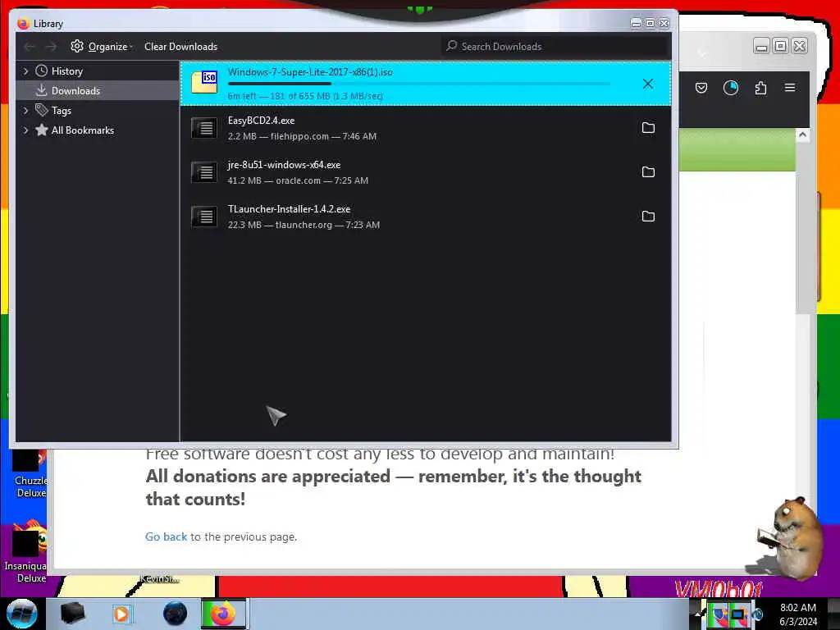
Task: Click the search magnifier icon in Library
Action: (452, 46)
